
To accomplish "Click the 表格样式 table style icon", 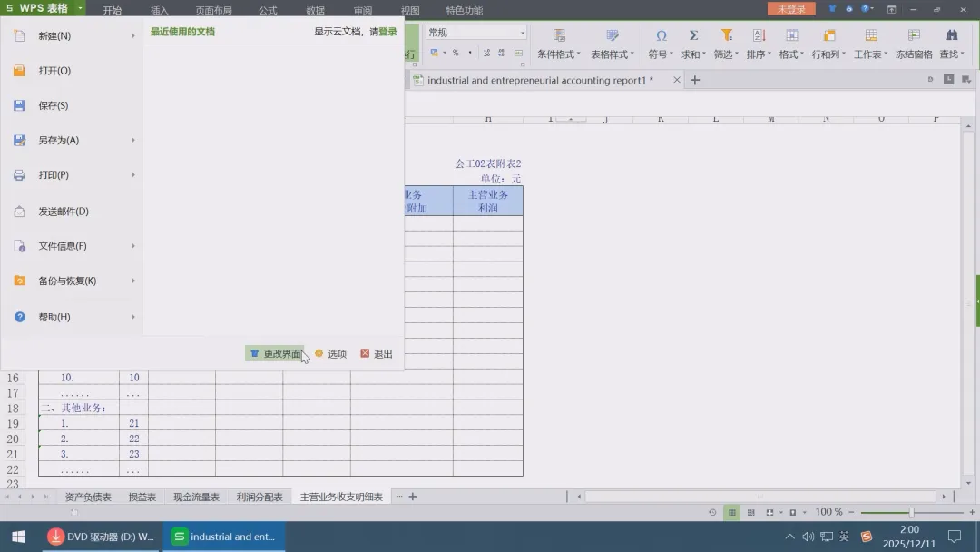I will (612, 35).
